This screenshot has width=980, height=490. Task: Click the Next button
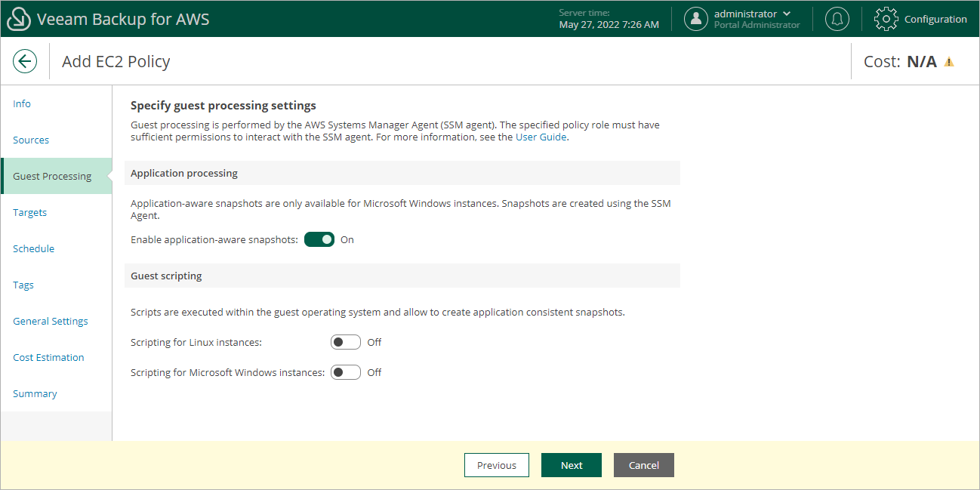point(572,465)
